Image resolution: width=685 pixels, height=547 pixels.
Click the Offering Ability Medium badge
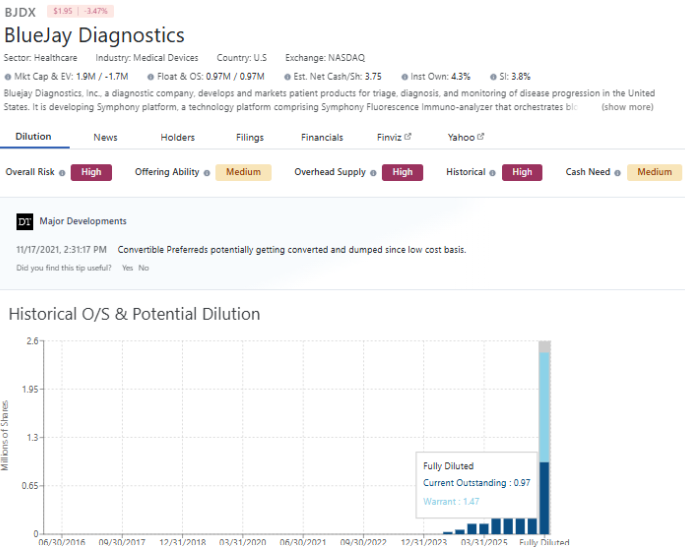243,172
